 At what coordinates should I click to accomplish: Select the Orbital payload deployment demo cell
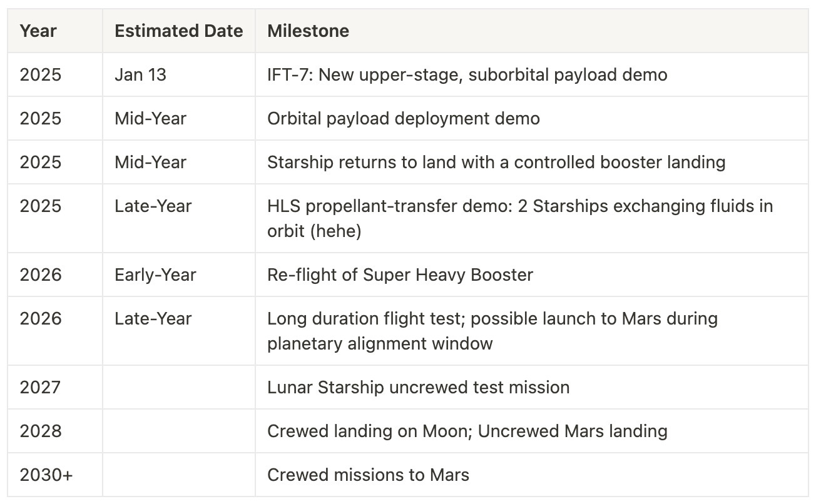click(531, 119)
